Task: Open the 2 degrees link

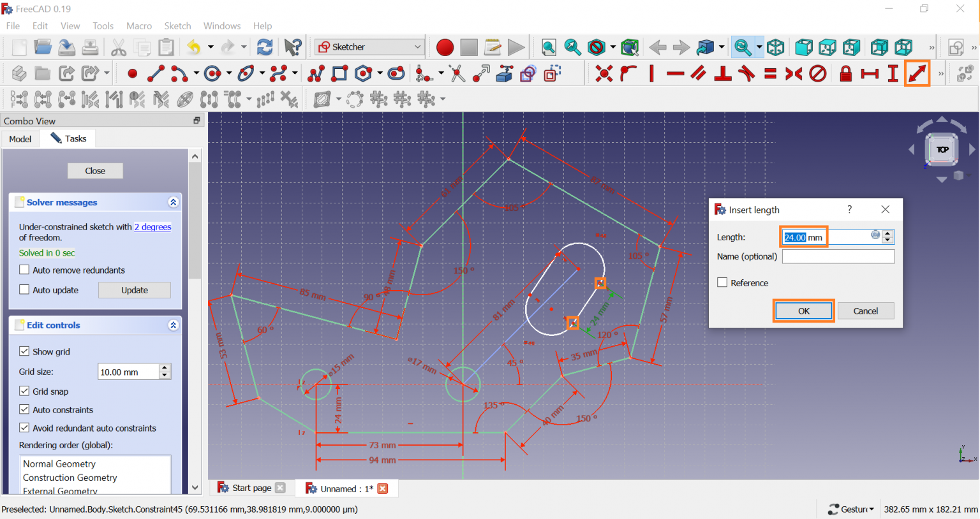Action: [x=152, y=227]
